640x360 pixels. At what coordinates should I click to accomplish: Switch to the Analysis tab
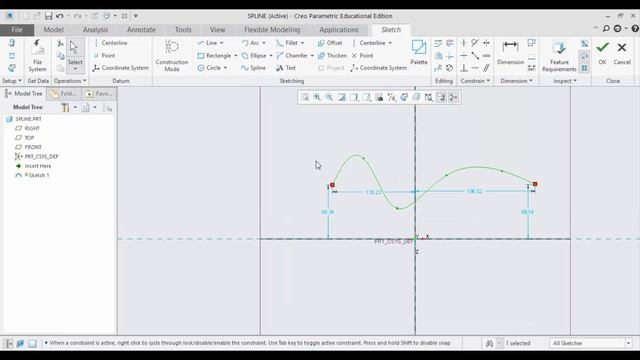click(96, 30)
